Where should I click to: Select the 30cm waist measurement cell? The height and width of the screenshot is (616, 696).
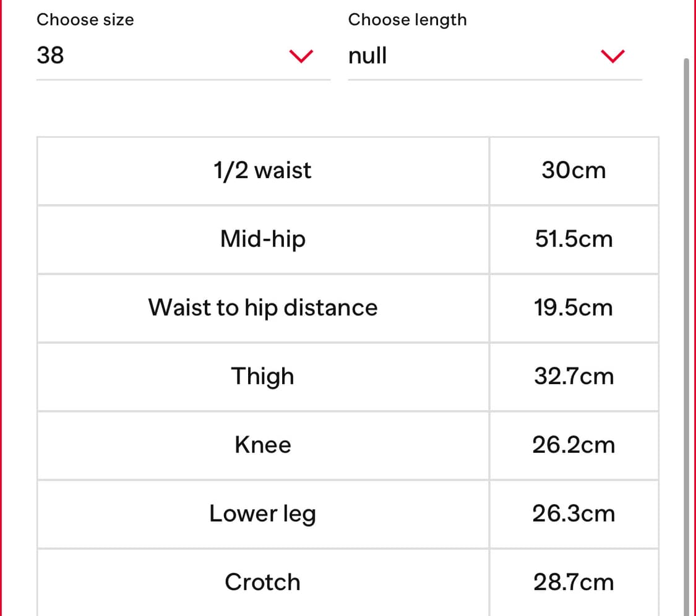click(574, 171)
